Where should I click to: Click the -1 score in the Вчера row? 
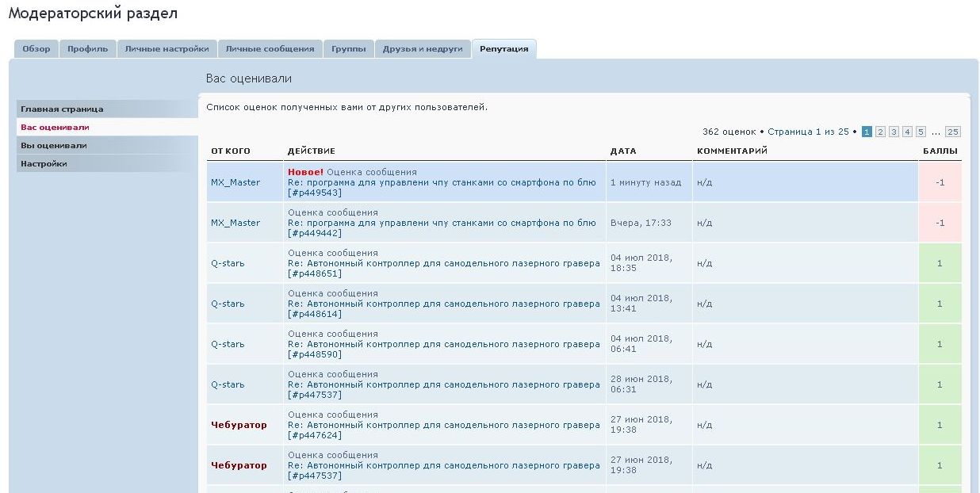tap(940, 223)
